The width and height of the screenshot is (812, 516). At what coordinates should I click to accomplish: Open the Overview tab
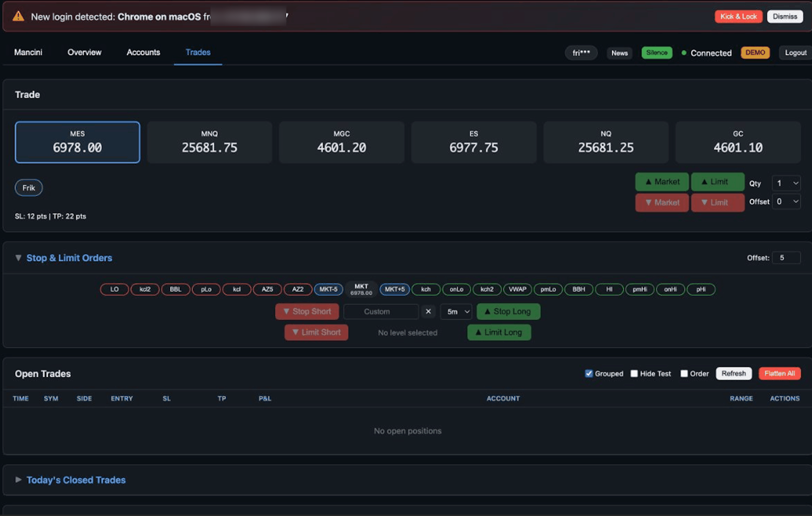pos(84,52)
